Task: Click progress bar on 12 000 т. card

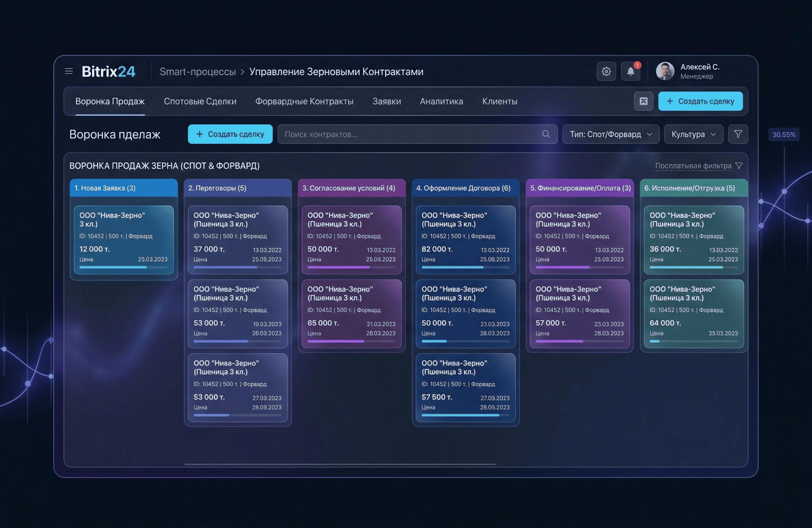Action: [123, 267]
